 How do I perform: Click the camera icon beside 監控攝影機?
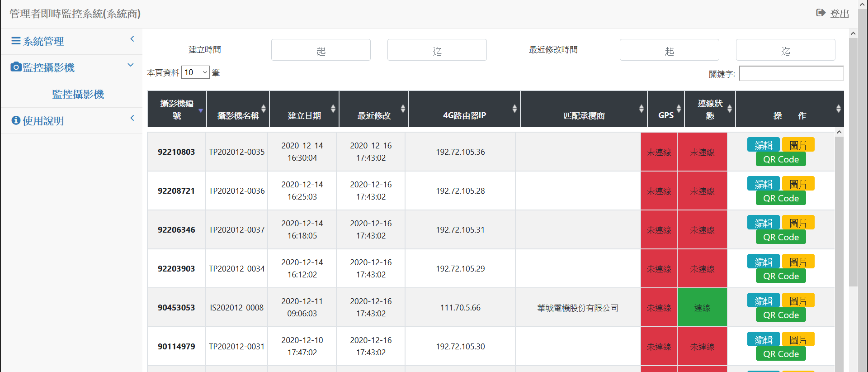16,67
